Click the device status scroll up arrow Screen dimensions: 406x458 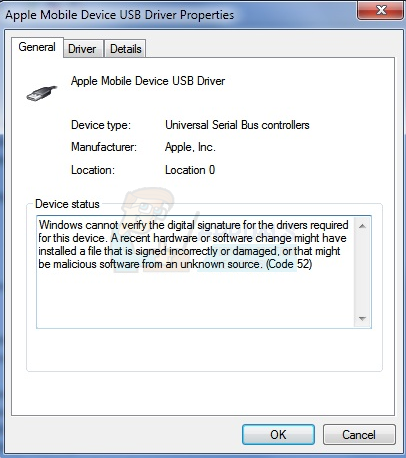coord(362,226)
